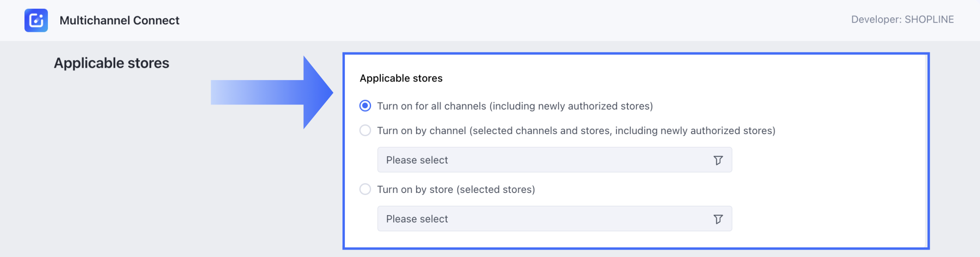Click the "(including newly authorized stores)" text of first option
The image size is (980, 257).
(x=571, y=106)
